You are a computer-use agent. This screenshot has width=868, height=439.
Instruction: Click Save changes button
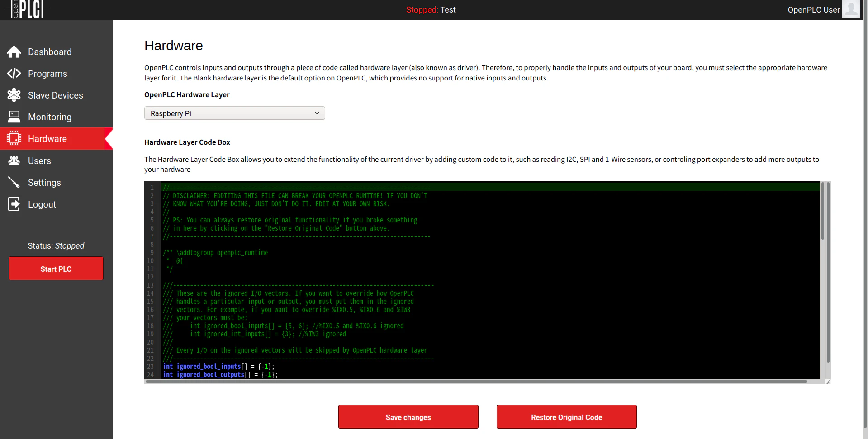408,417
